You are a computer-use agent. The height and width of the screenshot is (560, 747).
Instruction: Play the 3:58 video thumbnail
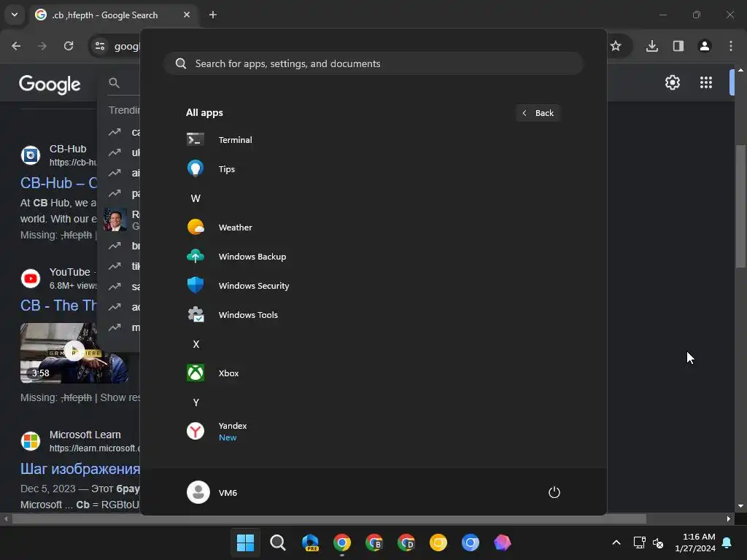click(x=74, y=352)
